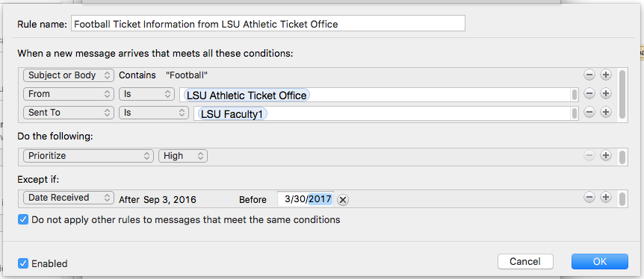Change priority level from High dropdown
Image resolution: width=644 pixels, height=279 pixels.
(183, 156)
